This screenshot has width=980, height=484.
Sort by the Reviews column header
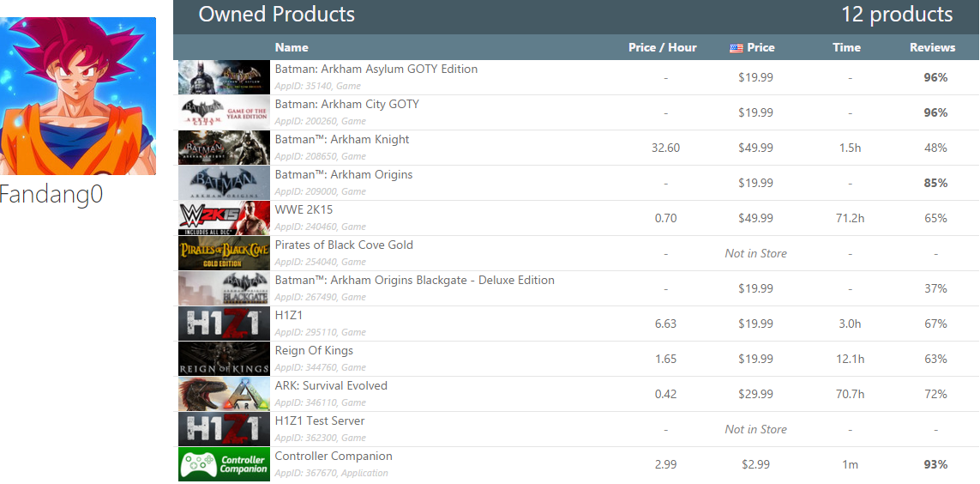pos(933,47)
